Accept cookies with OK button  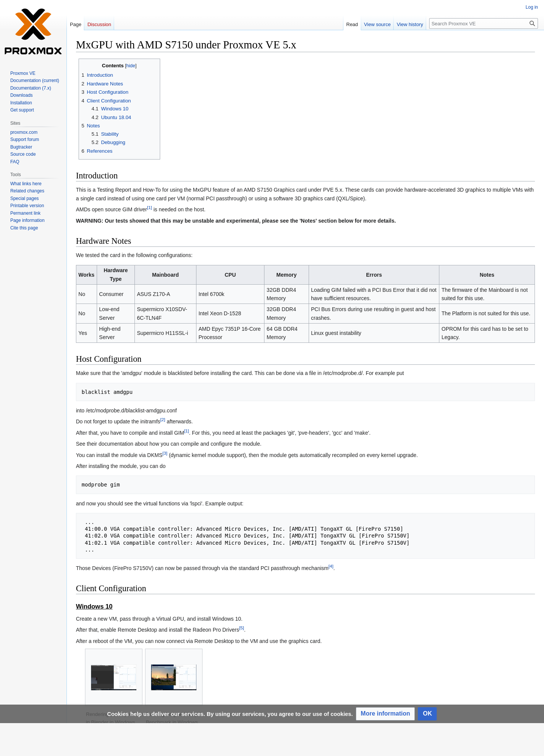click(x=427, y=714)
